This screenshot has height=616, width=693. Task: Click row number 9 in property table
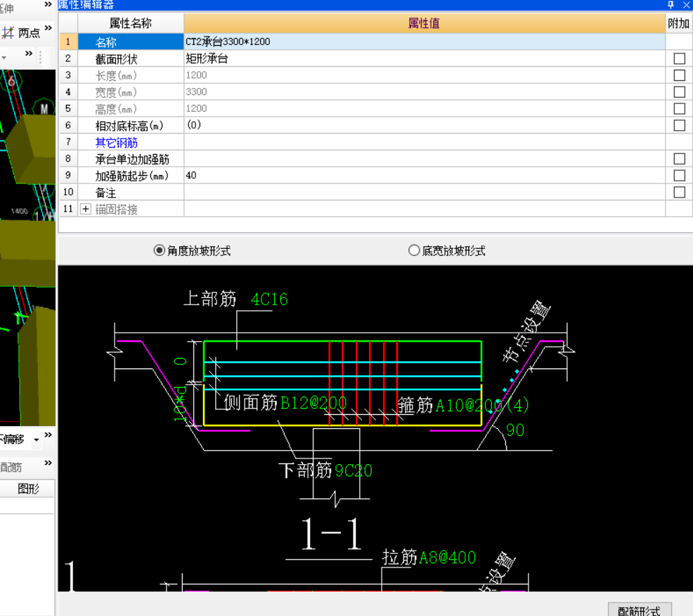68,175
